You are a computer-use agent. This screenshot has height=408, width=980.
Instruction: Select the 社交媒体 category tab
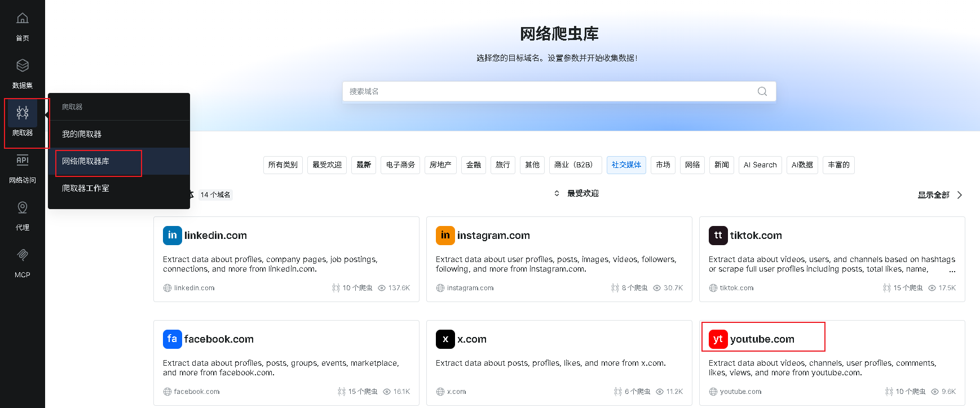click(626, 165)
